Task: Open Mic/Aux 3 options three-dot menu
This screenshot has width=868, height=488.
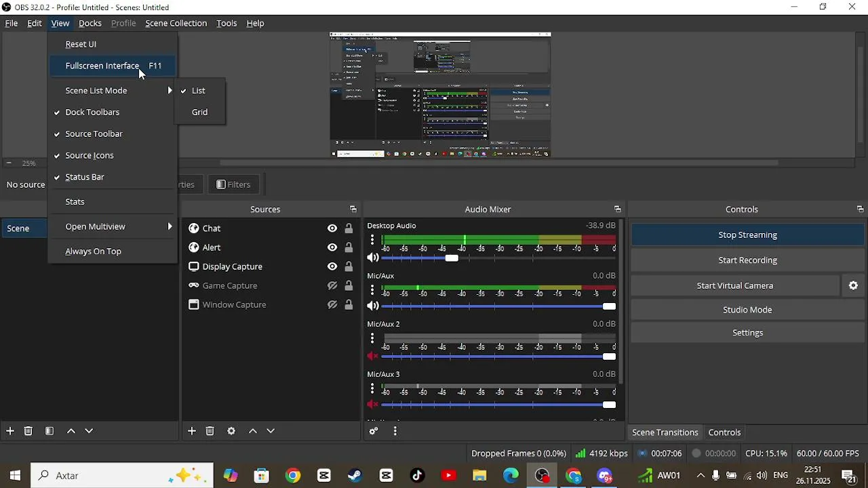Action: pos(372,388)
